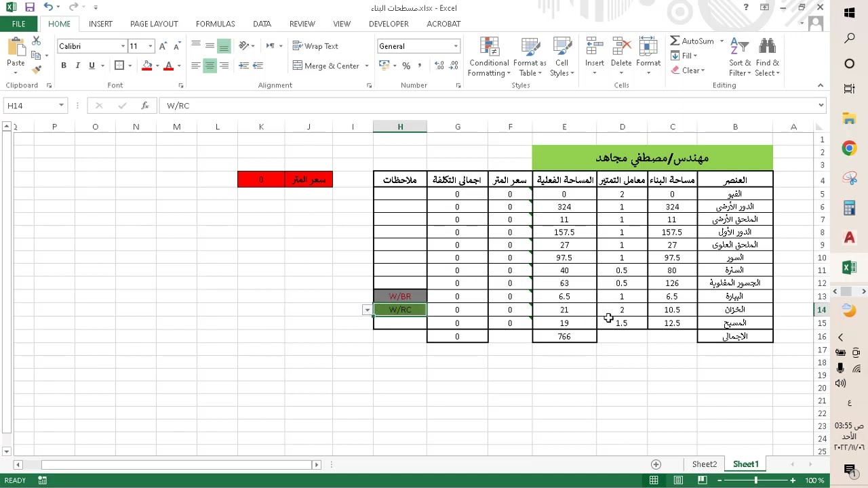Open Google Chrome from the taskbar

click(849, 148)
